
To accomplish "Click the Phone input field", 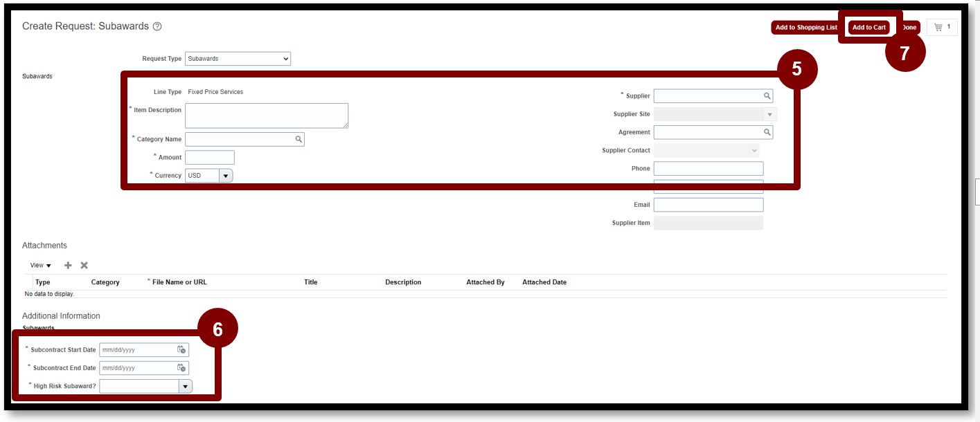I will (x=709, y=169).
